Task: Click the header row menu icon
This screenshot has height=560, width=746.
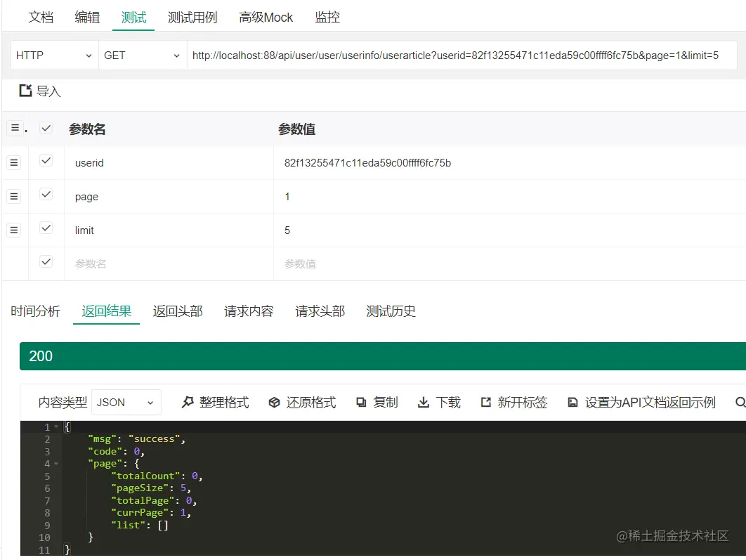Action: (x=15, y=128)
